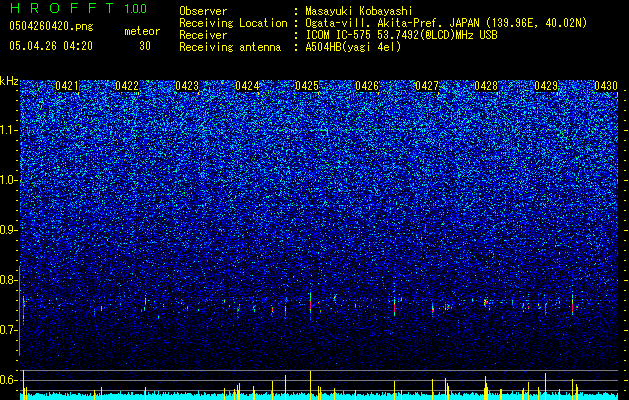Click observer name Masayuki Kobayashi
The width and height of the screenshot is (629, 400).
pyautogui.click(x=359, y=11)
